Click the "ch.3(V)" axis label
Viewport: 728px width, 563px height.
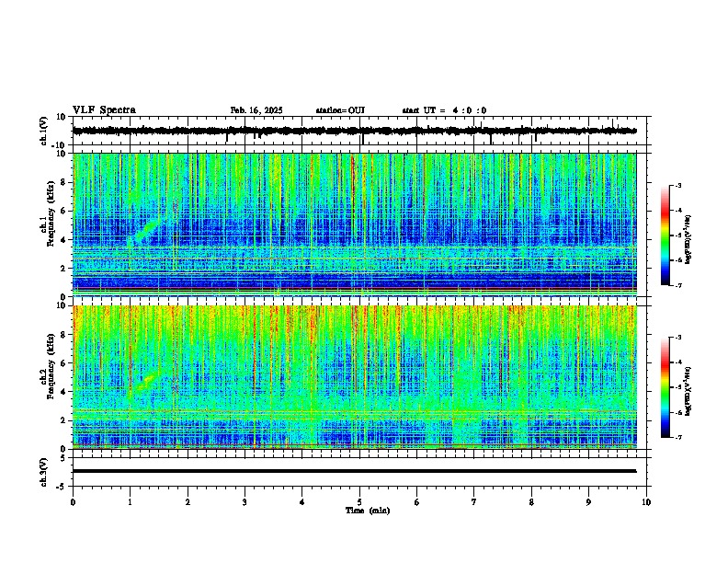click(x=44, y=473)
